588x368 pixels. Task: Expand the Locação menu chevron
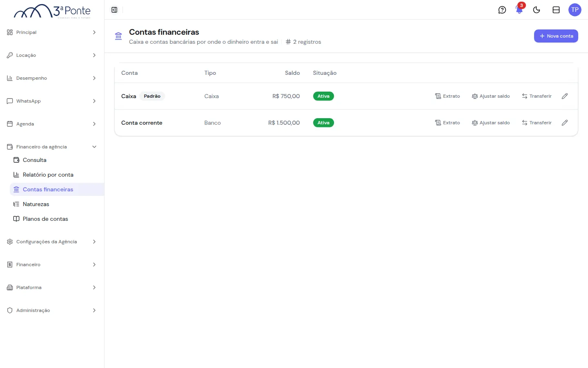pos(94,55)
